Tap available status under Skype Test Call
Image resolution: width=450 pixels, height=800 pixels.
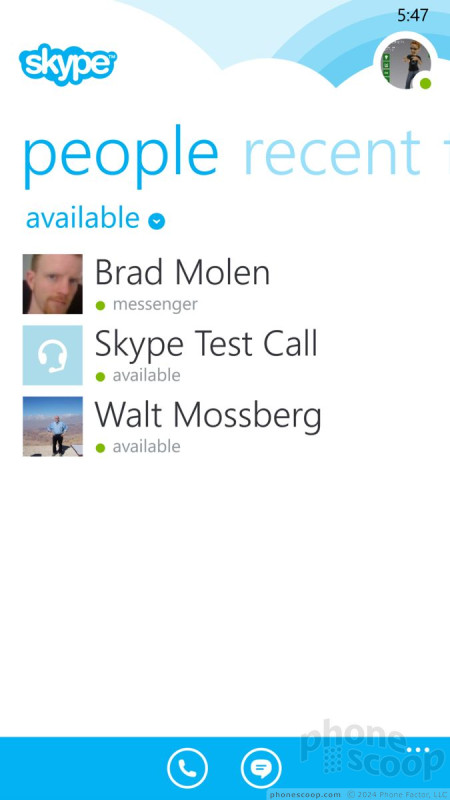[146, 376]
